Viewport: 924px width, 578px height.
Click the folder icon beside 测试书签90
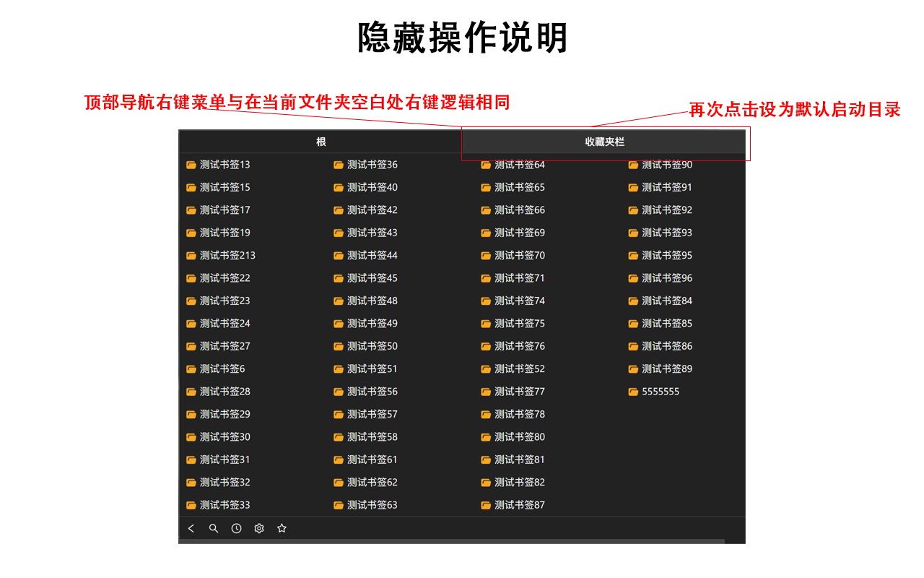point(632,164)
